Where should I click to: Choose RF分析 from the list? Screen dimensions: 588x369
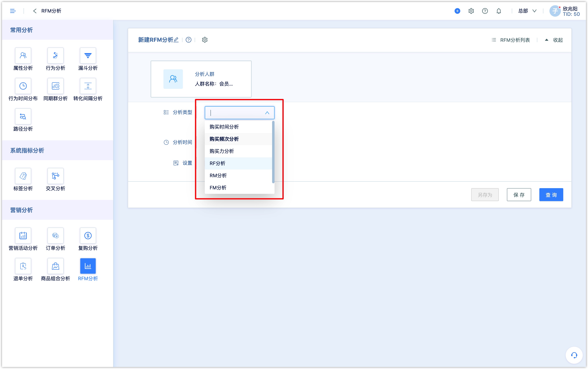coord(238,163)
